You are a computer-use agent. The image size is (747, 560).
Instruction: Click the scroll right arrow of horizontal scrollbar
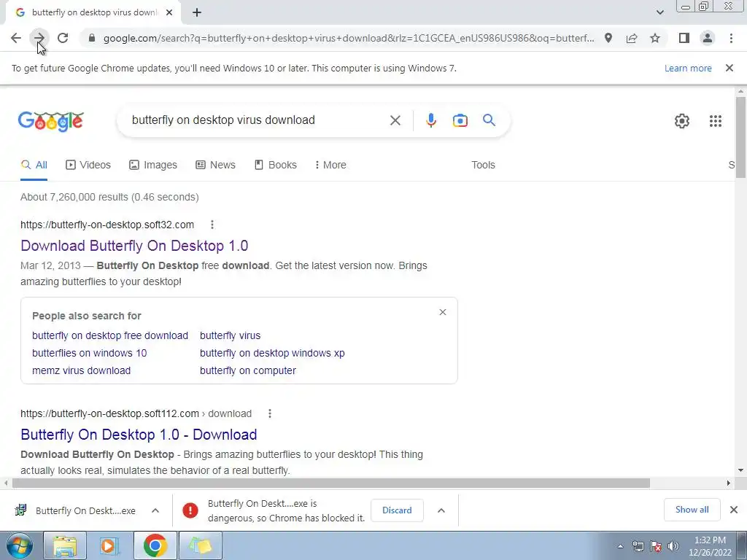(728, 483)
